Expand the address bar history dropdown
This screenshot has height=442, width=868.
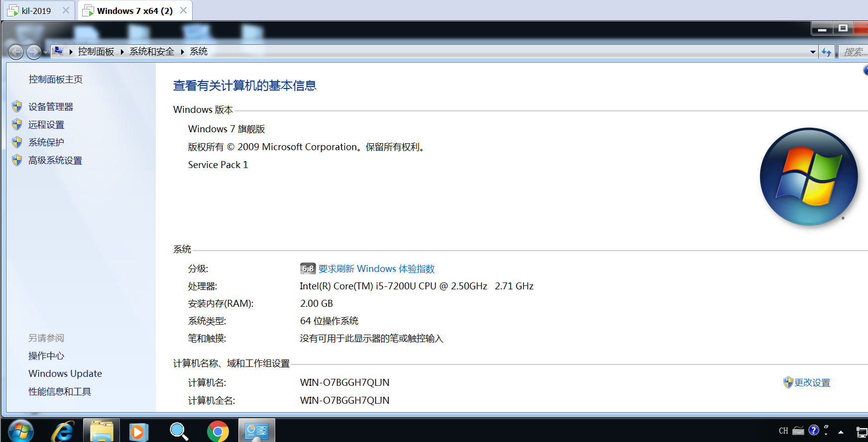pyautogui.click(x=813, y=52)
